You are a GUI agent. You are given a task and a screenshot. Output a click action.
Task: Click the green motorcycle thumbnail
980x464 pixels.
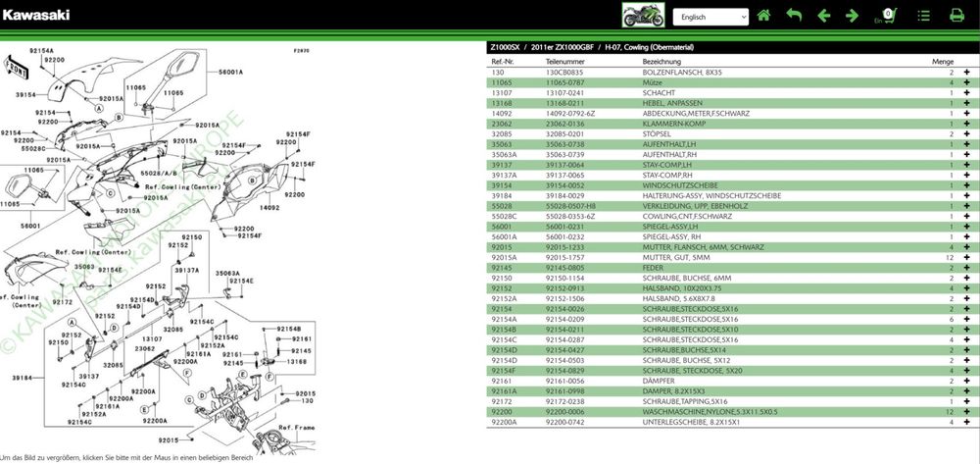pyautogui.click(x=643, y=16)
